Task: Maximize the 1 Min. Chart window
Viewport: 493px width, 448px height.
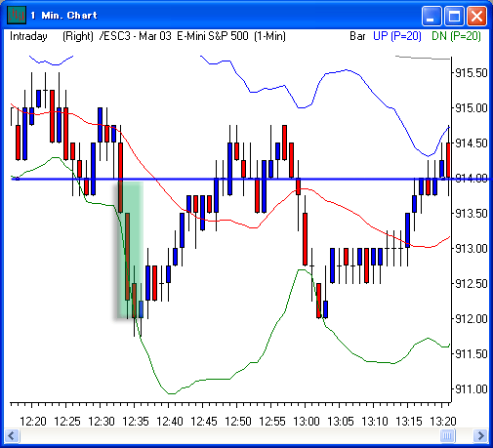Action: click(x=454, y=16)
